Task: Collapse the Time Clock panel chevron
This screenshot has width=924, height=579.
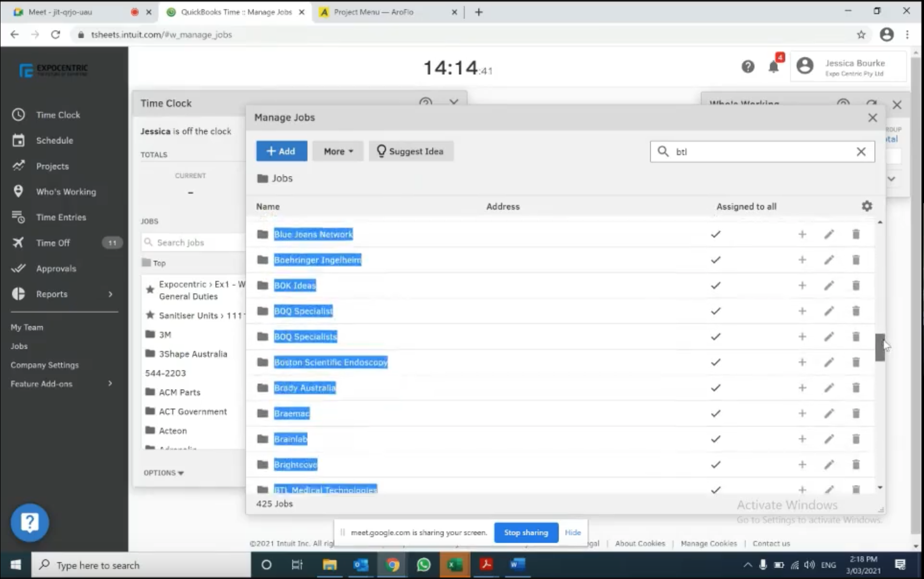Action: (454, 102)
